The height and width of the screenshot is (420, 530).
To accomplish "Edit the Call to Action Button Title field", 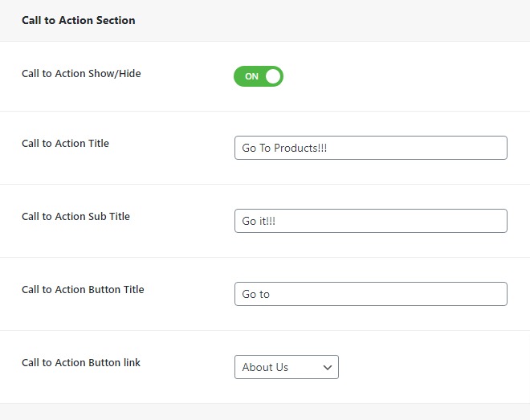I will point(371,294).
